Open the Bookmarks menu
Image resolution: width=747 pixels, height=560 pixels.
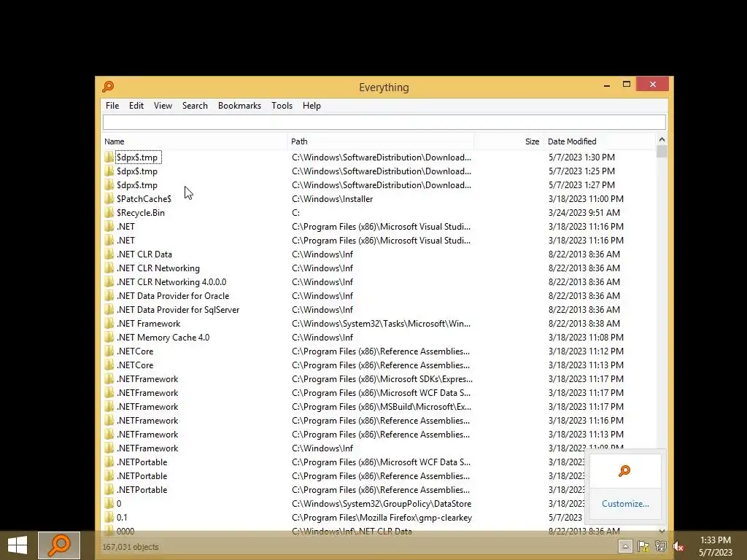(x=239, y=106)
